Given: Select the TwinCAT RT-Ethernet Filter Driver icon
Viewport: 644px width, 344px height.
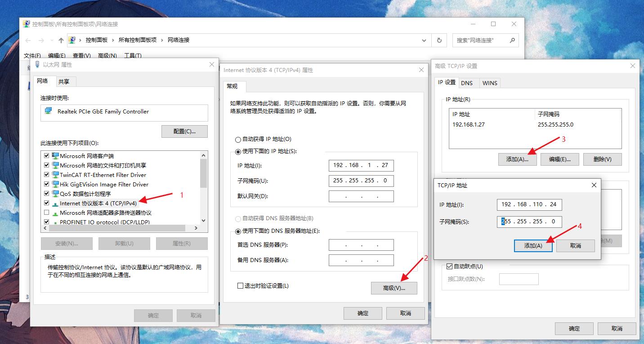Looking at the screenshot, I should (55, 175).
